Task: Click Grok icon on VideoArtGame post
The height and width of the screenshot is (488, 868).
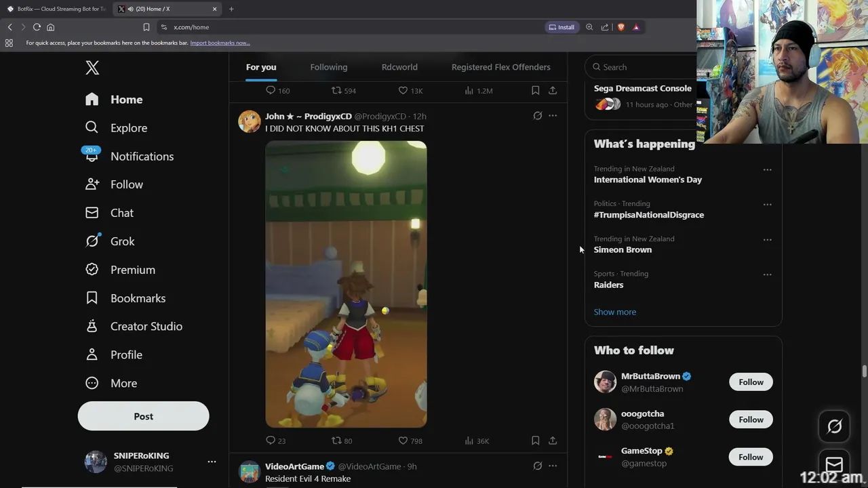Action: pyautogui.click(x=537, y=466)
